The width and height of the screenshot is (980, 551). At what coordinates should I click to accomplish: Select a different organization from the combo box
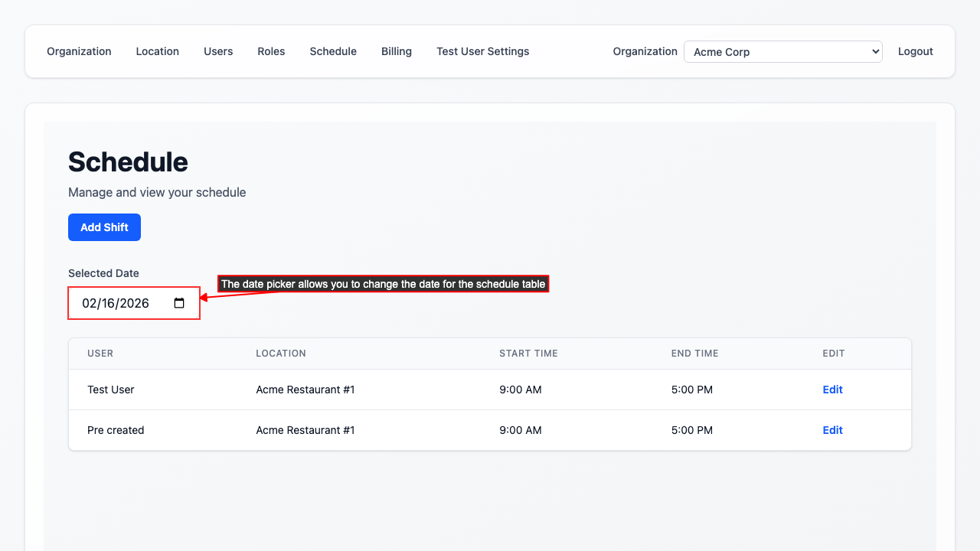[x=782, y=51]
